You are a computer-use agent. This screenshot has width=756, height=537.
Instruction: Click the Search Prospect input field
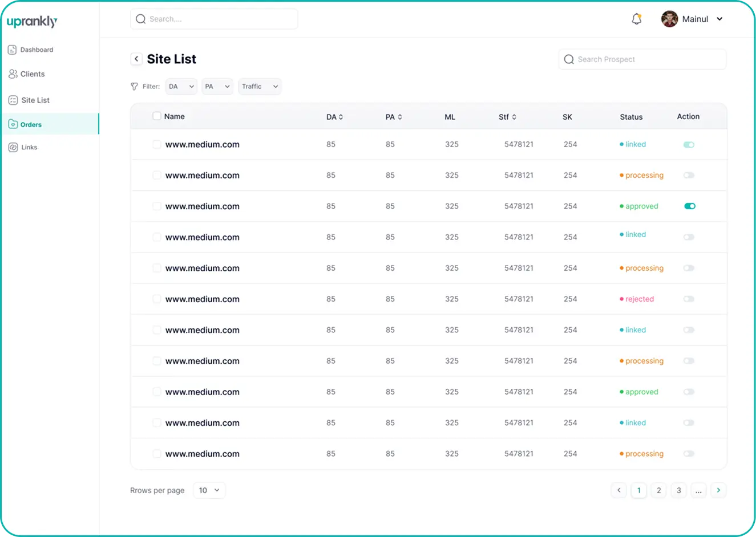coord(642,59)
